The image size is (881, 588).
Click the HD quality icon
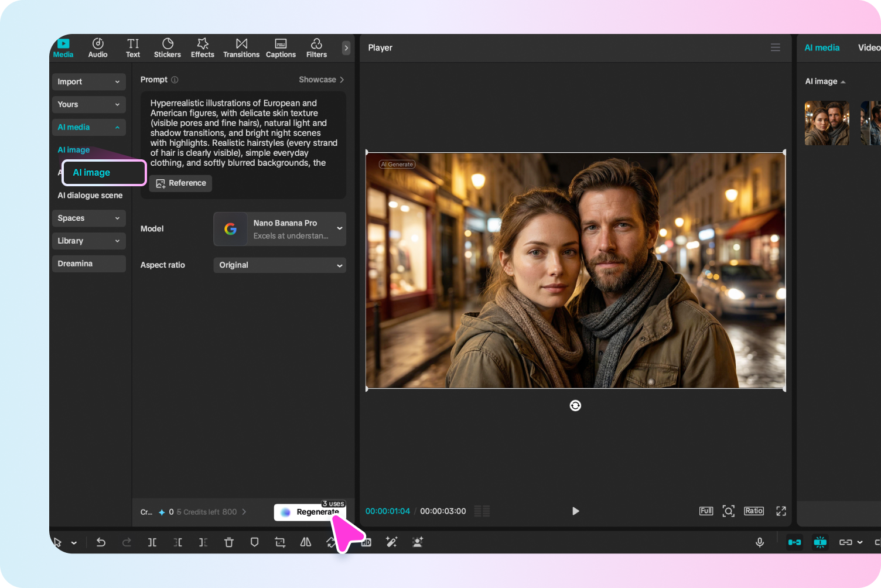(x=366, y=542)
